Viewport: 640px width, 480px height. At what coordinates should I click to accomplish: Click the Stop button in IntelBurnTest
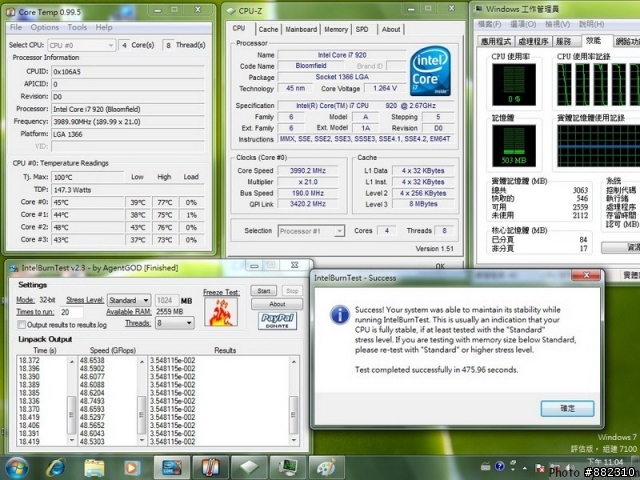pos(292,291)
